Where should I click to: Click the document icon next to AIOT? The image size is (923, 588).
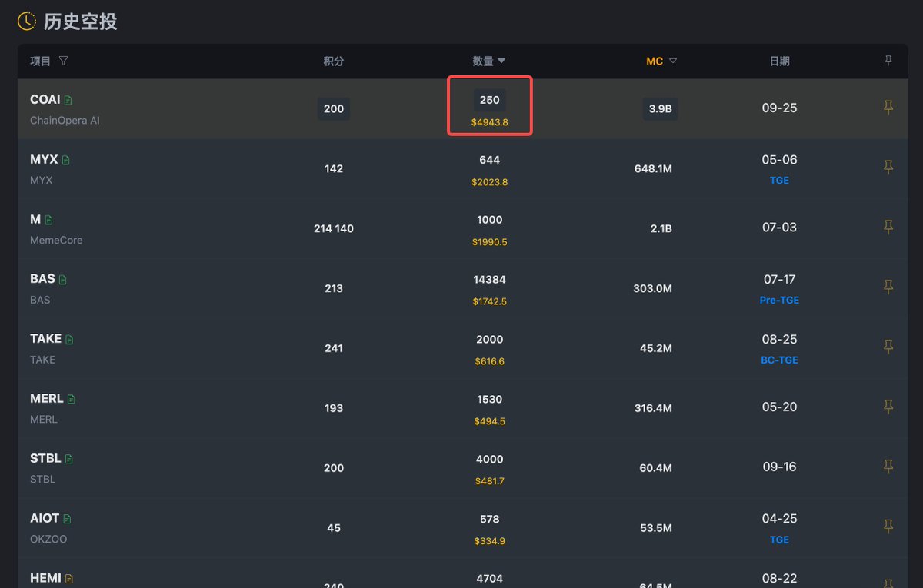click(x=67, y=520)
